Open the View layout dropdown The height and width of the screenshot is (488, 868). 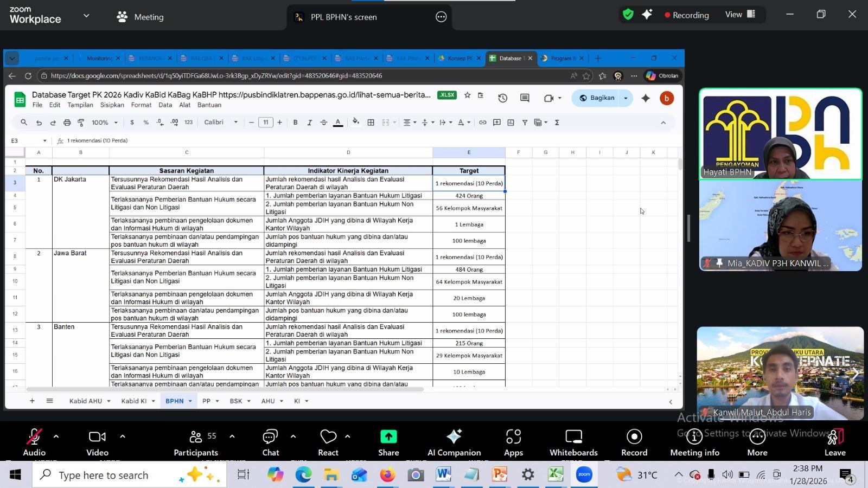(x=741, y=15)
